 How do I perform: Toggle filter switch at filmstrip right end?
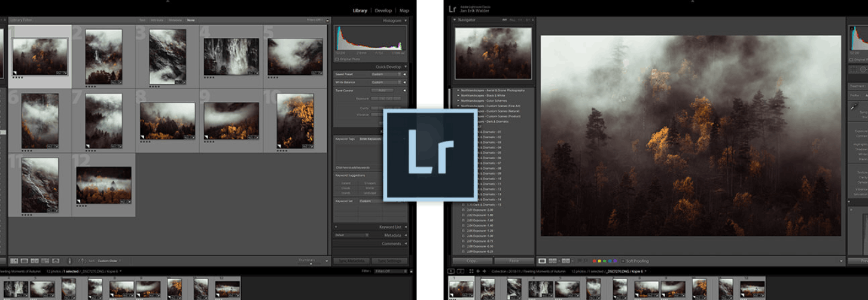tap(412, 271)
